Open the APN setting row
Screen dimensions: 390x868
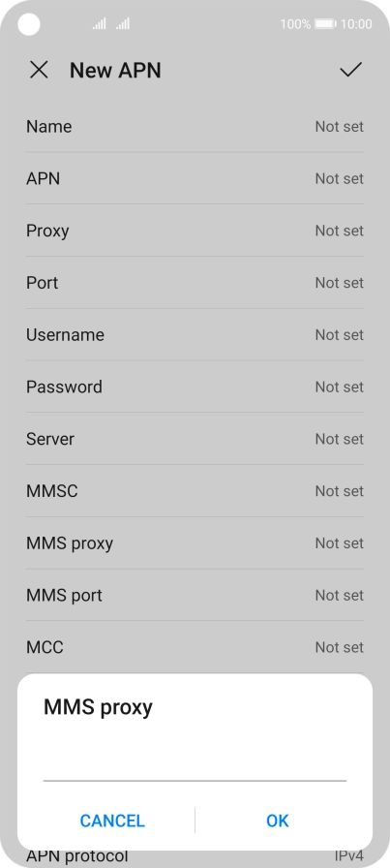coord(195,178)
